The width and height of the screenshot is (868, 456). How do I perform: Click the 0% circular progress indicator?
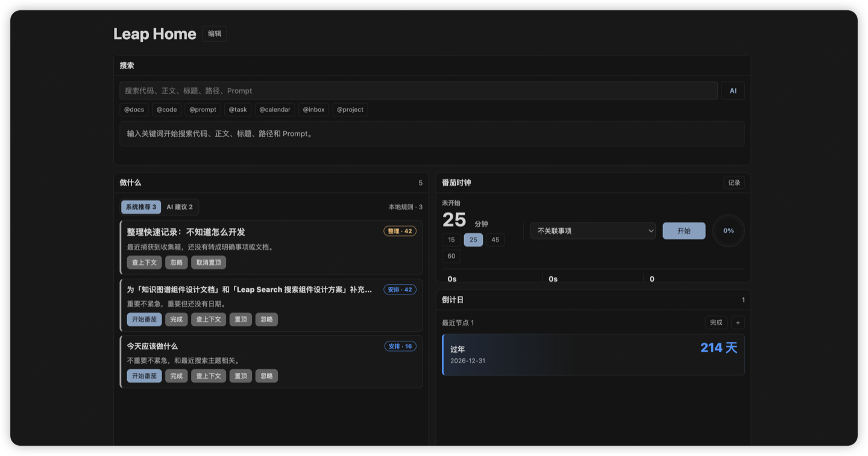coord(729,231)
